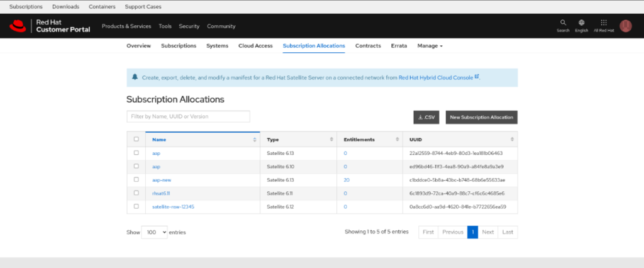Switch to the Systems tab

[217, 46]
